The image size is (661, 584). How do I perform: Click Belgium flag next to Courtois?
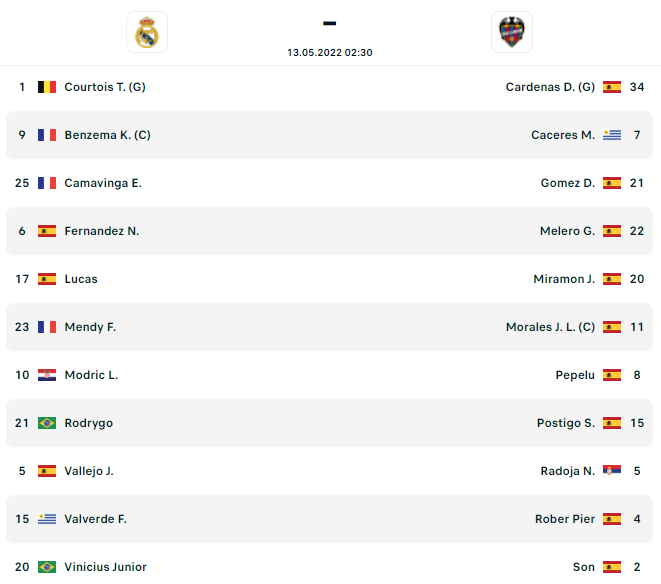coord(47,87)
